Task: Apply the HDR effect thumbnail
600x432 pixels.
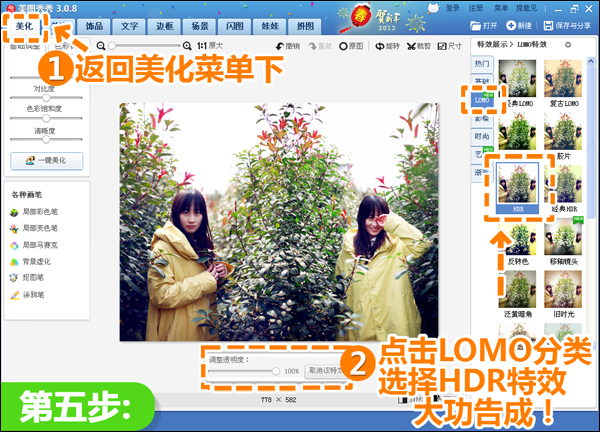Action: point(517,184)
